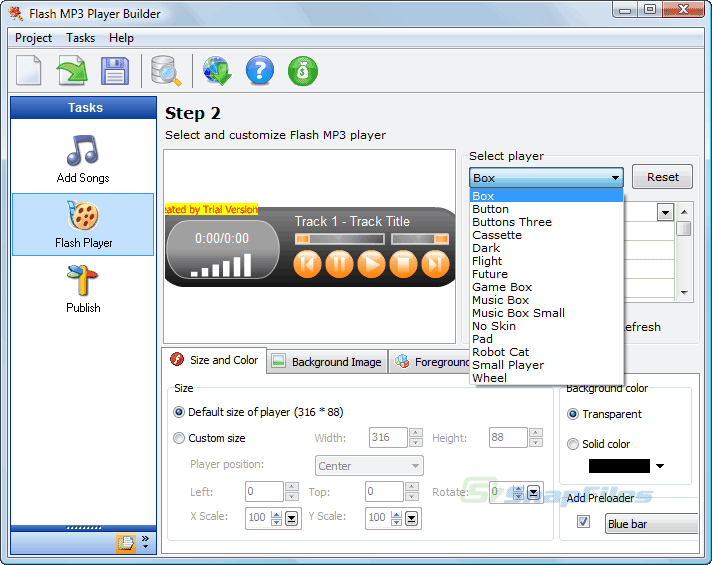Click the Left position input field

click(264, 492)
